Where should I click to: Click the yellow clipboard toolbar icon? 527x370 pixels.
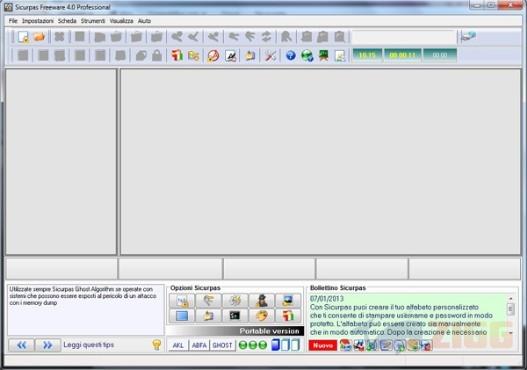250,55
